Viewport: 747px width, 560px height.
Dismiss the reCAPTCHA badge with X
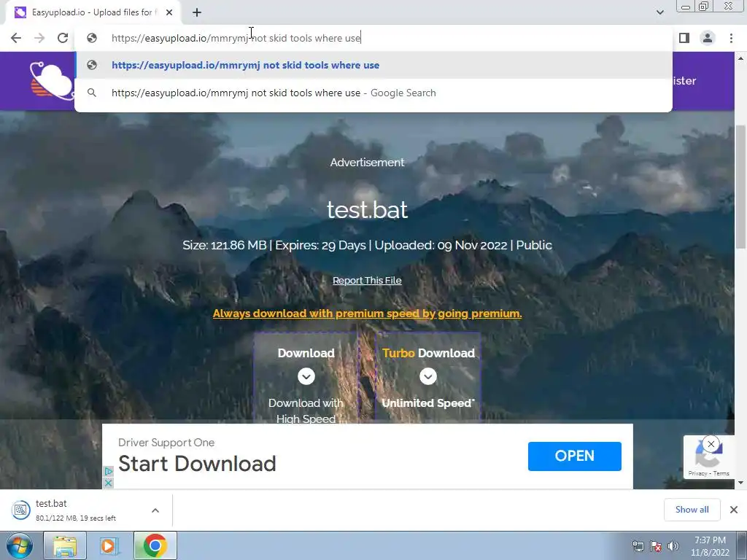click(x=711, y=444)
